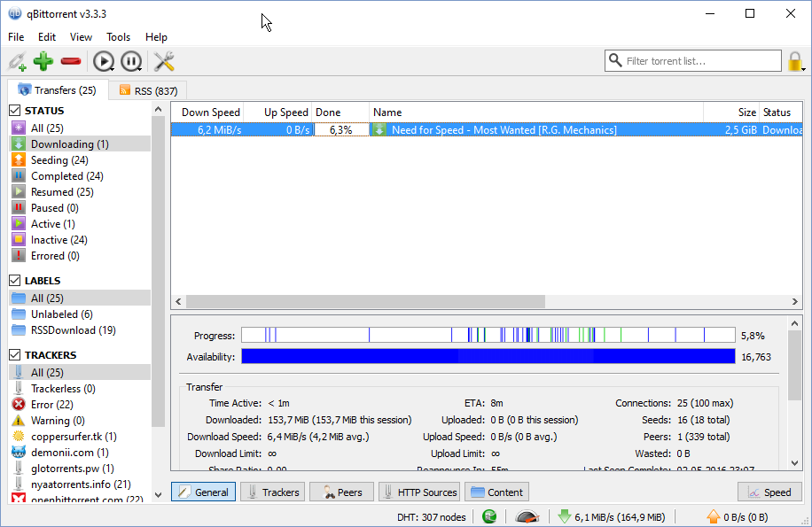The width and height of the screenshot is (812, 527).
Task: Click the qBittorrent logo in title bar
Action: pyautogui.click(x=15, y=14)
